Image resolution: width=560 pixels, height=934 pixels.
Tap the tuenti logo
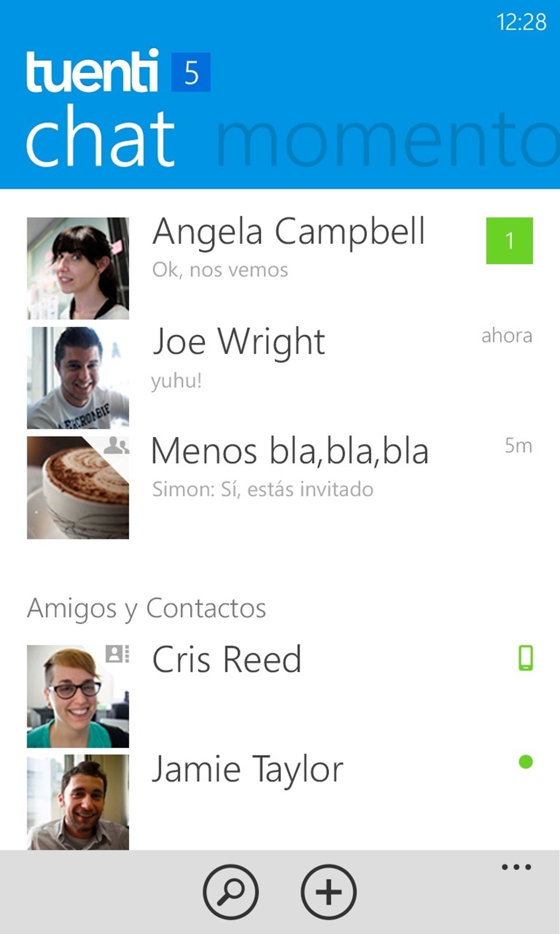click(92, 71)
